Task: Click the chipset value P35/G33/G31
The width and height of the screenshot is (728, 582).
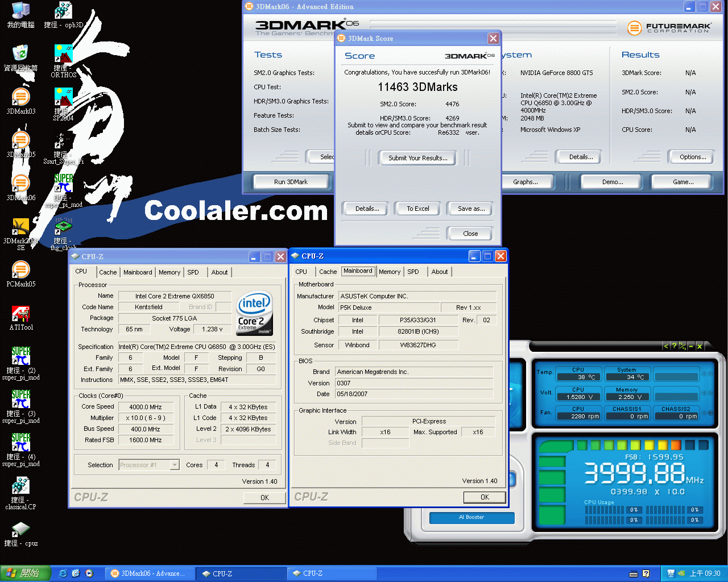Action: pyautogui.click(x=418, y=320)
